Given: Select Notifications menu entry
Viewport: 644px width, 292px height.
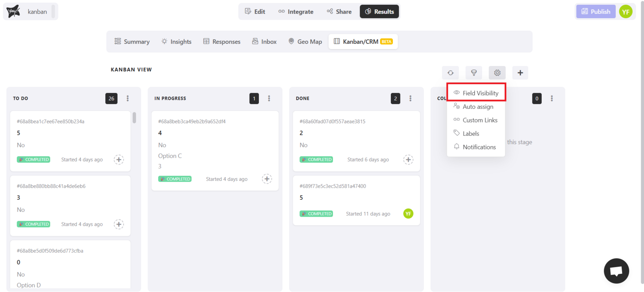Looking at the screenshot, I should click(479, 147).
